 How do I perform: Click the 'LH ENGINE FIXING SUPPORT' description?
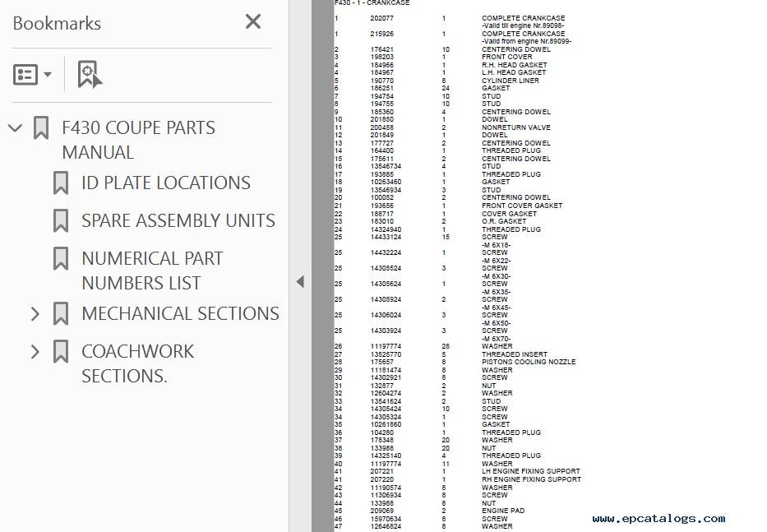click(531, 471)
